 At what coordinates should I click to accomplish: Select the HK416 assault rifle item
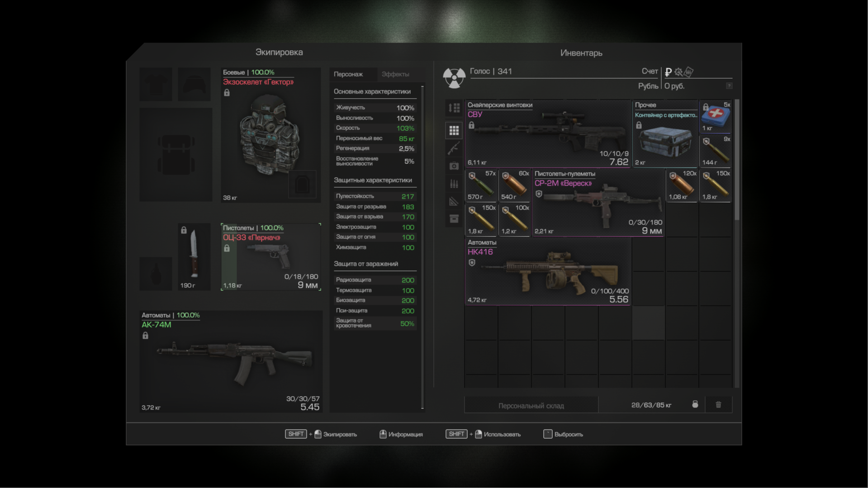coord(548,271)
